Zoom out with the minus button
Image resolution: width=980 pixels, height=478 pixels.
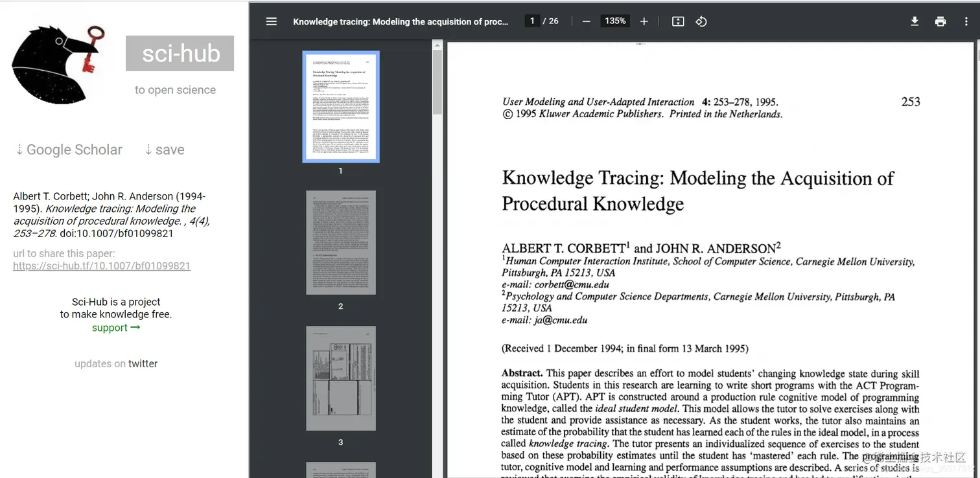tap(586, 21)
